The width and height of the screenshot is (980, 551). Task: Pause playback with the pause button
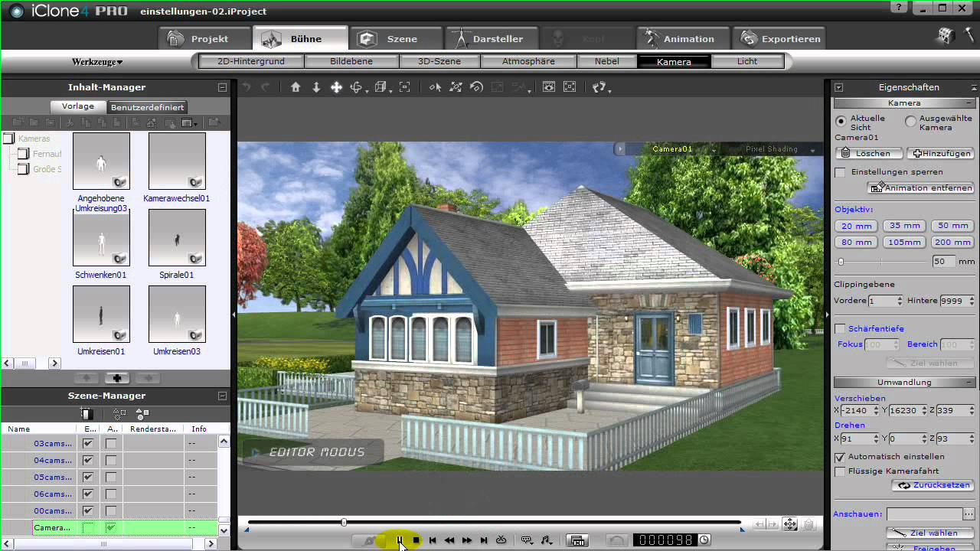pos(399,540)
